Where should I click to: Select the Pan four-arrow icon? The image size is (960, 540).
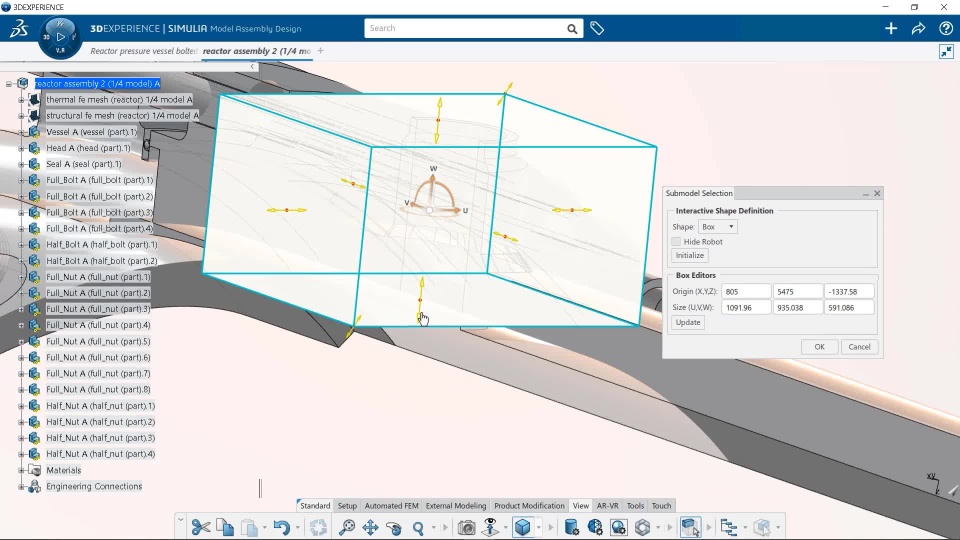click(370, 527)
